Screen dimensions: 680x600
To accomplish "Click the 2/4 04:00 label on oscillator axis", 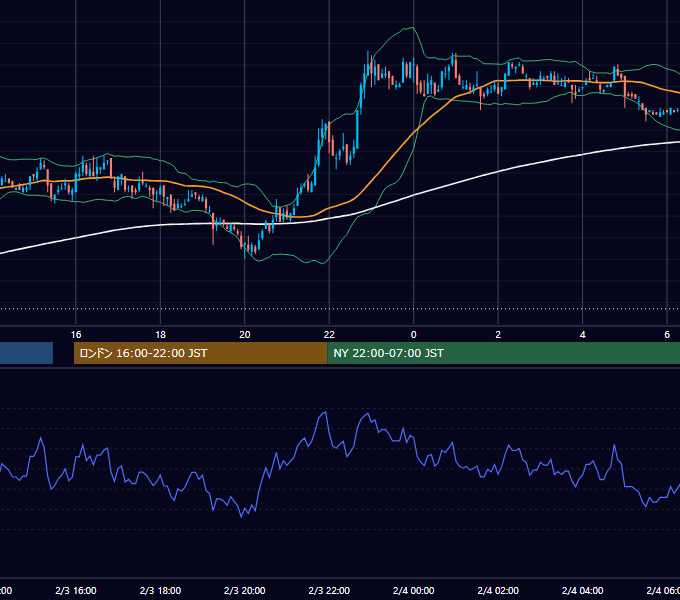I will 582,591.
